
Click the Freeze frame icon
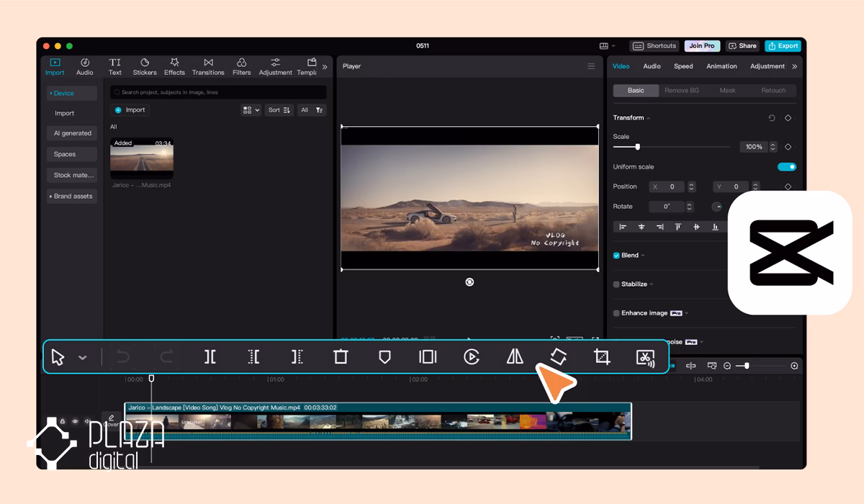428,356
